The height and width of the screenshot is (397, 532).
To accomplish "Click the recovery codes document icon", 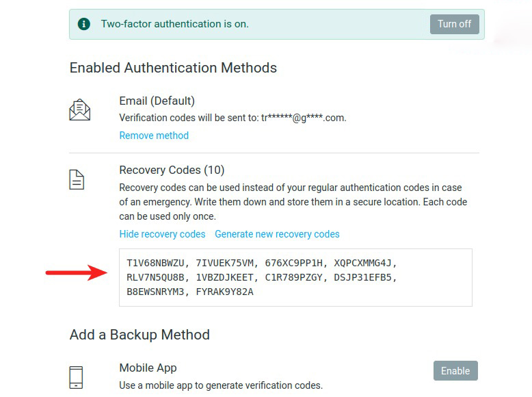I will (x=77, y=179).
